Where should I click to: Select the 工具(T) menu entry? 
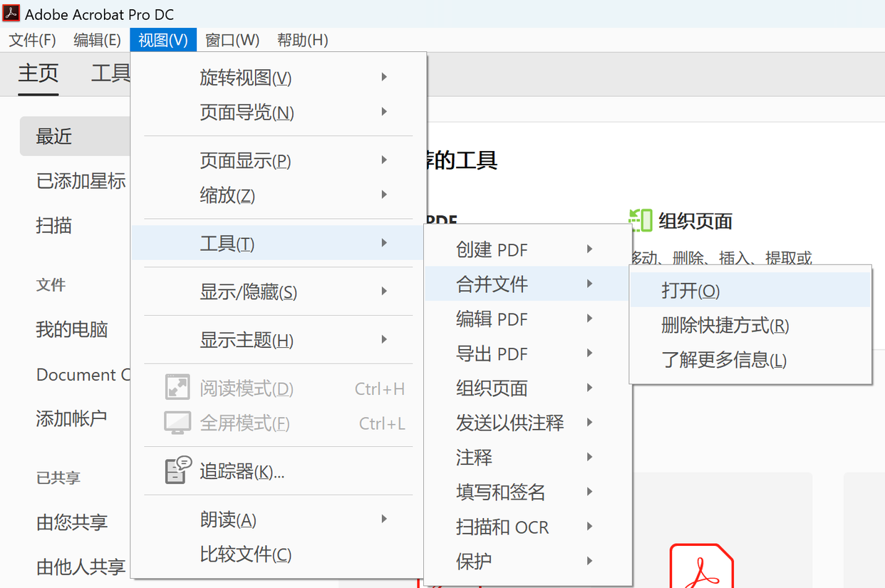[x=278, y=243]
